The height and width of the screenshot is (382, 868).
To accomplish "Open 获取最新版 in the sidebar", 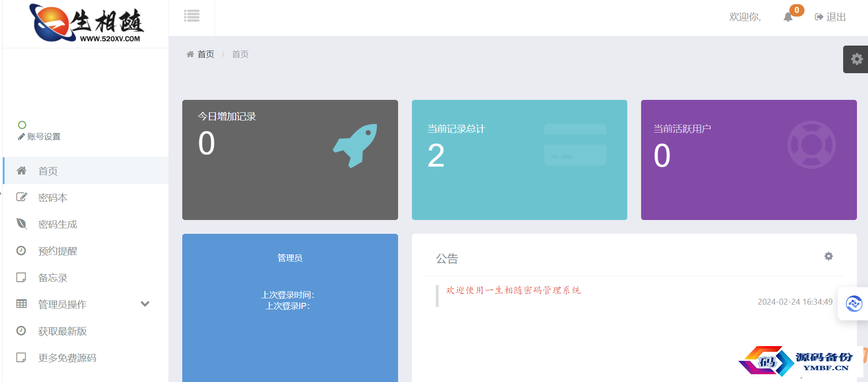I will pos(86,331).
